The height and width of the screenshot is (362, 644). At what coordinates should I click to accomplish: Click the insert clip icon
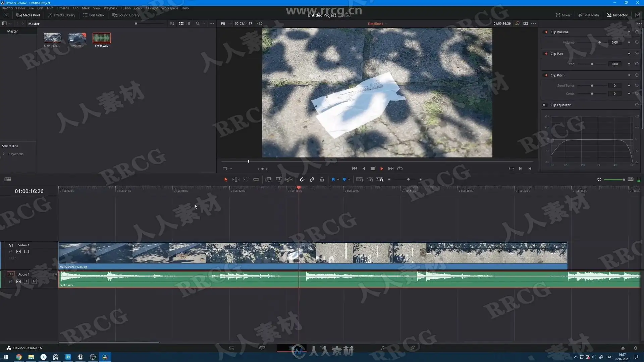click(268, 180)
